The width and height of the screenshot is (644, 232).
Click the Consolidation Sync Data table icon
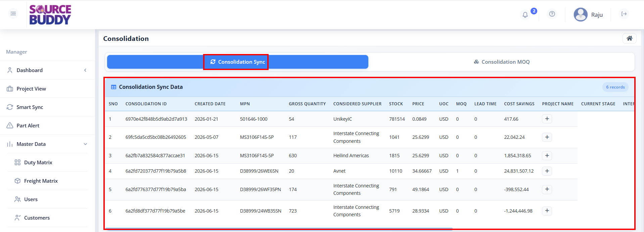113,87
